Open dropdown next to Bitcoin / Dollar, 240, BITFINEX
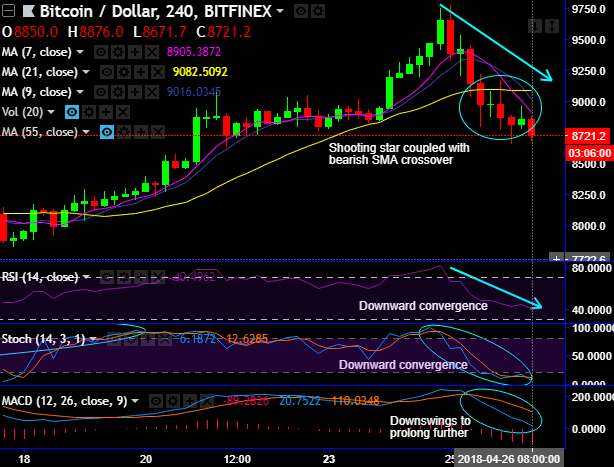The image size is (614, 467). (280, 11)
